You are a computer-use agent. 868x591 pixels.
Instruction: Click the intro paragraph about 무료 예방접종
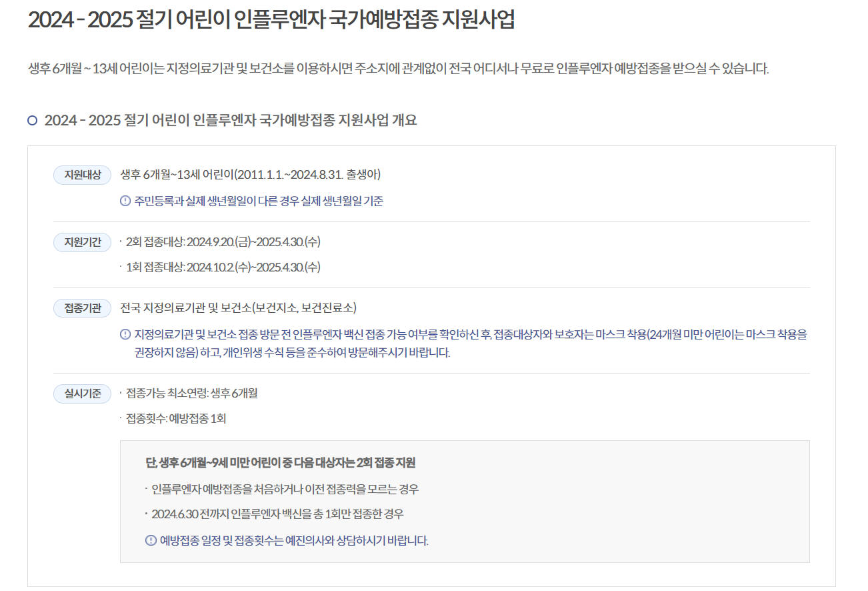coord(397,69)
